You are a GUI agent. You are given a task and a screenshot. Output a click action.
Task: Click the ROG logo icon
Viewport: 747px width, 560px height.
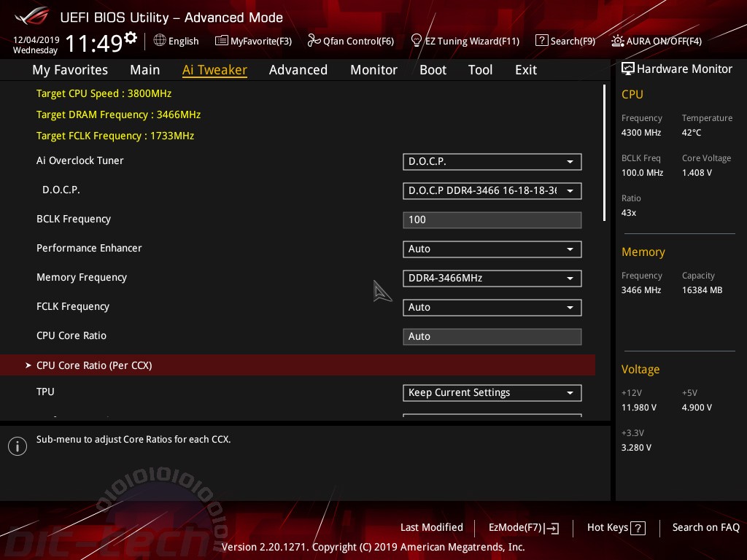point(31,17)
